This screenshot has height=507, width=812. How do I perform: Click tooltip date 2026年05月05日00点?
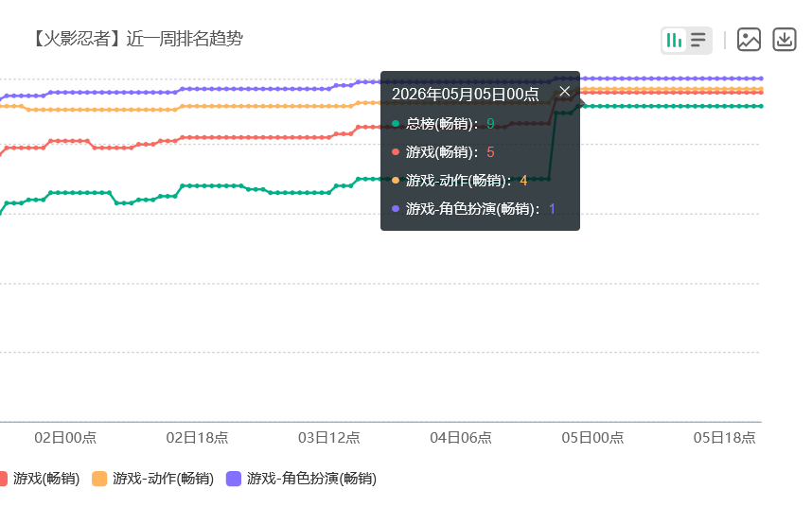[x=465, y=95]
